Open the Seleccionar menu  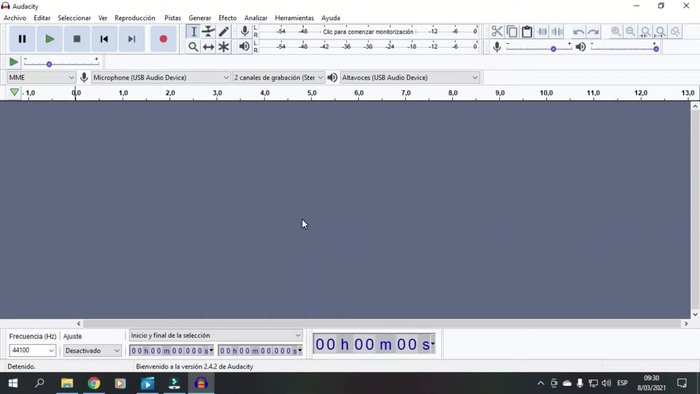[74, 18]
